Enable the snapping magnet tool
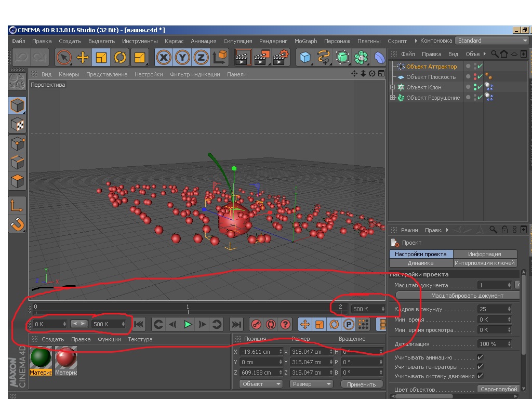Screen dimensions: 532x399 (18, 224)
